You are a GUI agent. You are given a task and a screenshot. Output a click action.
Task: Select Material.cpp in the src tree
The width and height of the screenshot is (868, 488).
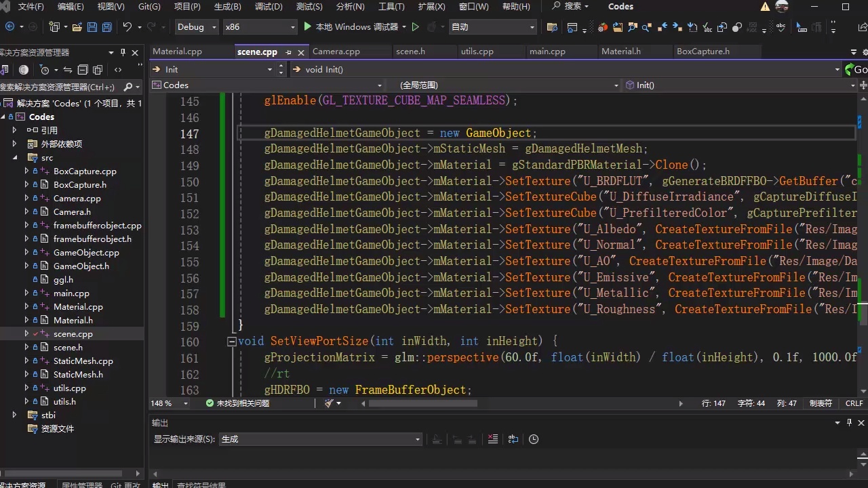(78, 306)
